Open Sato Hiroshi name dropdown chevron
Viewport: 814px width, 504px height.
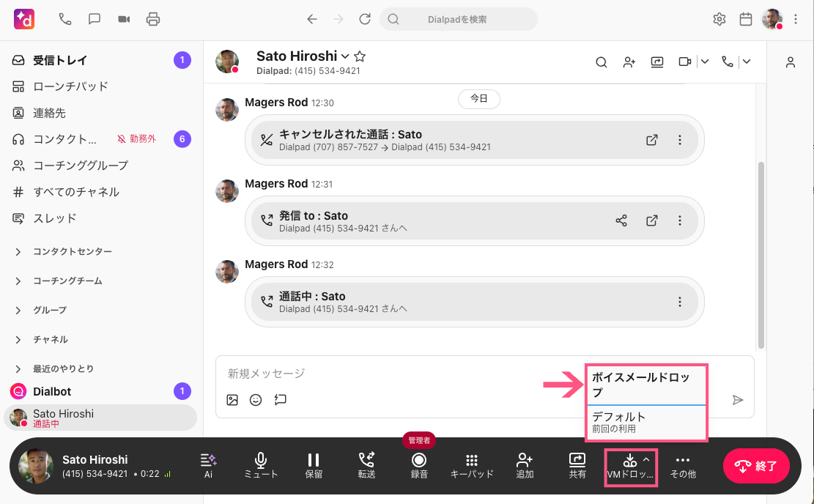click(x=344, y=56)
